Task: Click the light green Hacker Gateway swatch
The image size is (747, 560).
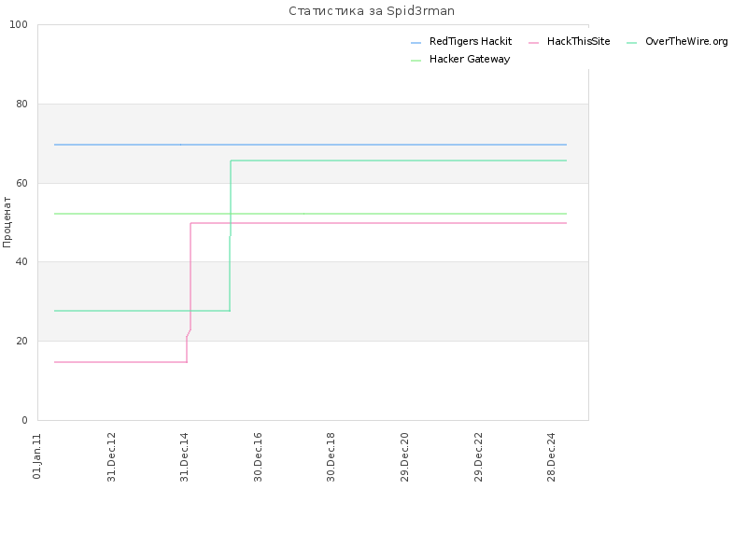Action: (x=416, y=61)
